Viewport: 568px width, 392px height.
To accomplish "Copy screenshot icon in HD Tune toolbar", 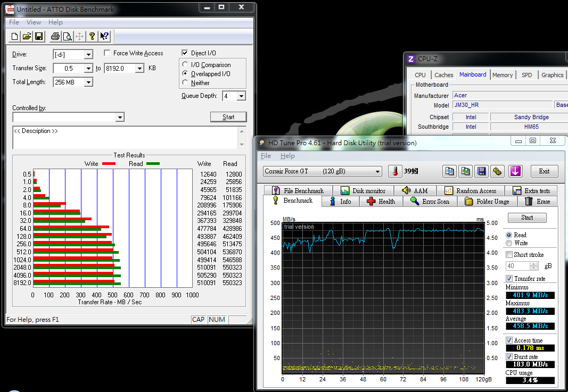I will [x=465, y=171].
